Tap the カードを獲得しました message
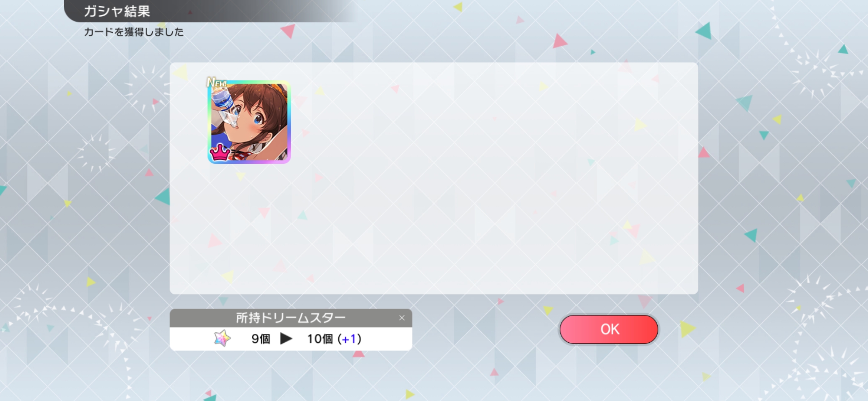Viewport: 868px width, 401px height. point(134,32)
